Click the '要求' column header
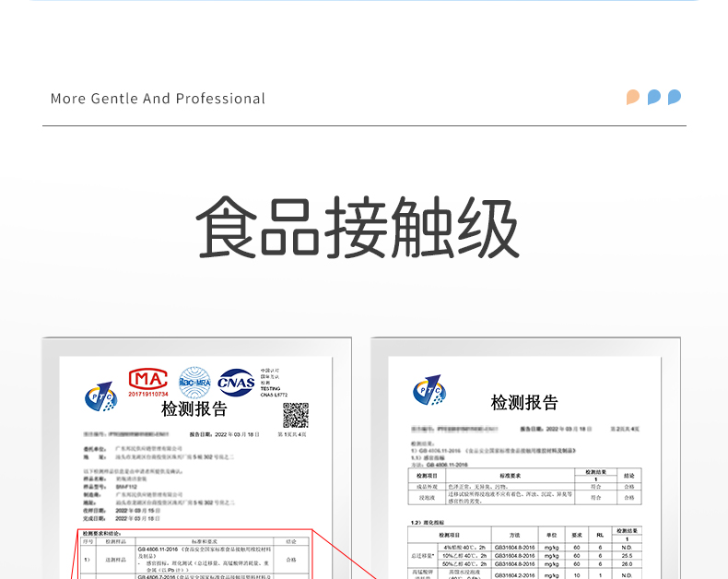The height and width of the screenshot is (579, 728). [x=577, y=536]
